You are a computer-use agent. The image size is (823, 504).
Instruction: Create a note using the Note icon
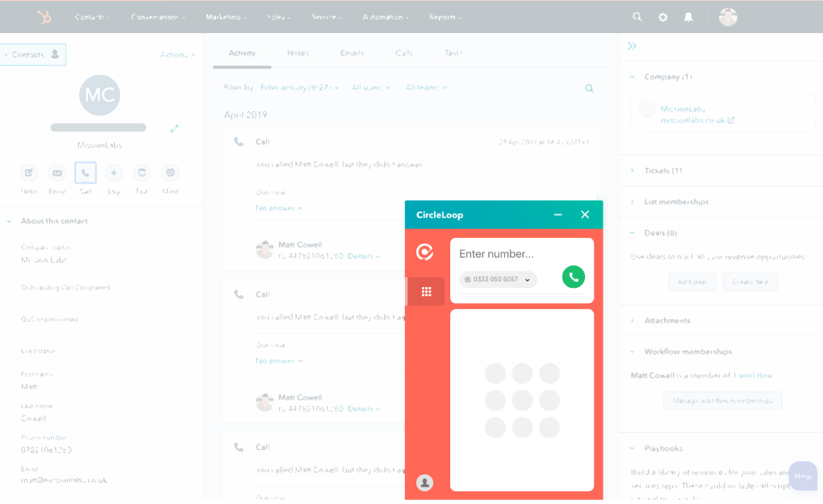point(28,172)
